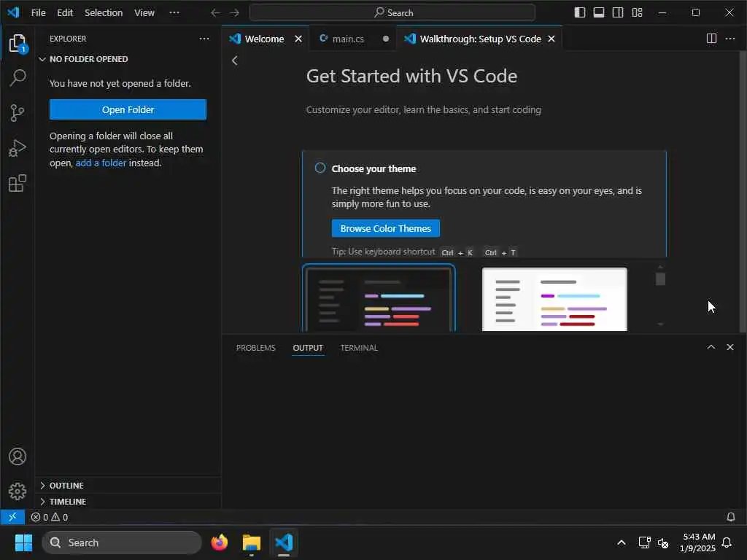Open Firefox from the taskbar

(219, 542)
